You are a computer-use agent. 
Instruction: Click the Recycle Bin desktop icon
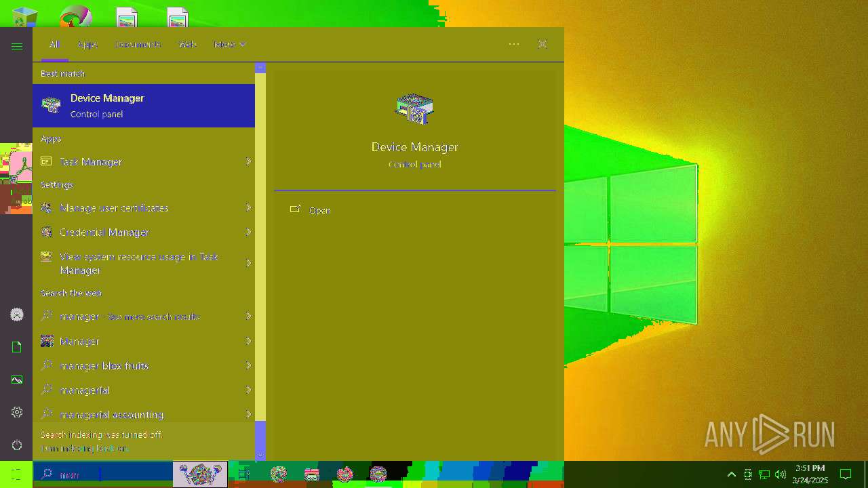pos(24,16)
